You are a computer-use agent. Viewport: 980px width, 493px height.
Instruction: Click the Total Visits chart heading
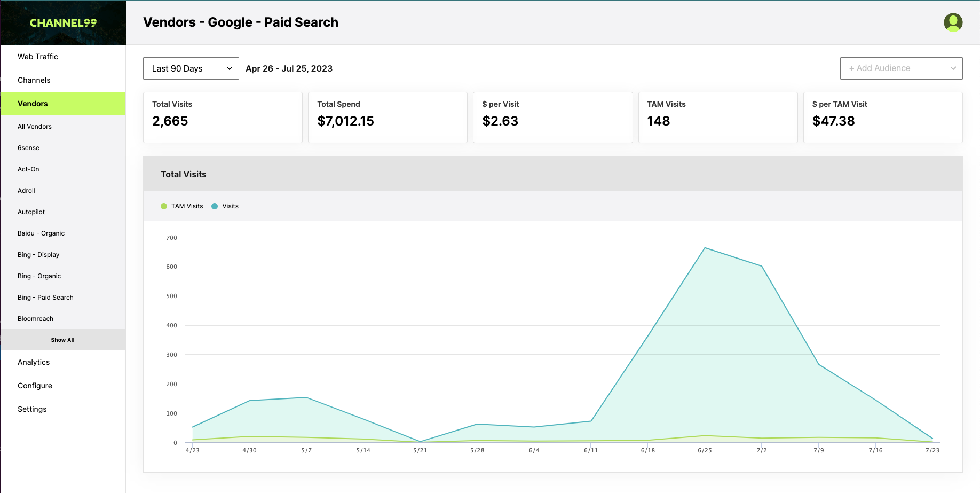(x=184, y=174)
